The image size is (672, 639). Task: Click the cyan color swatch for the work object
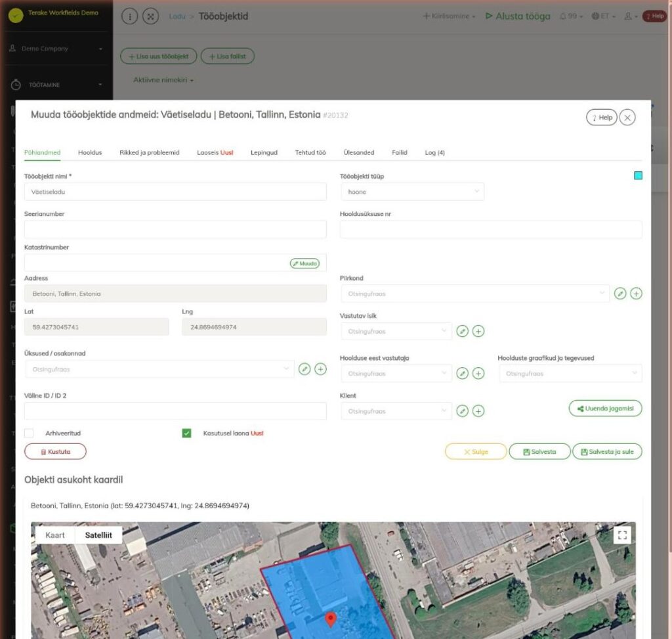pos(638,175)
